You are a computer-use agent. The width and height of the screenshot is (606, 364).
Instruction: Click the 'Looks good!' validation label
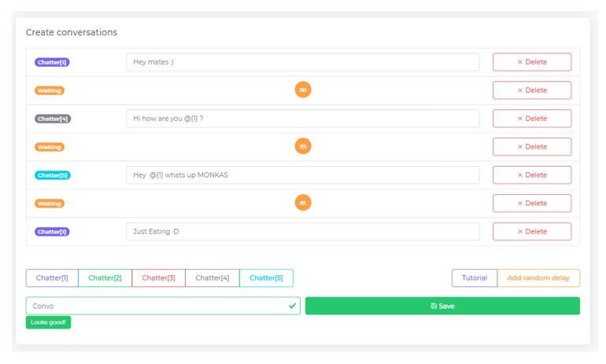tap(48, 322)
